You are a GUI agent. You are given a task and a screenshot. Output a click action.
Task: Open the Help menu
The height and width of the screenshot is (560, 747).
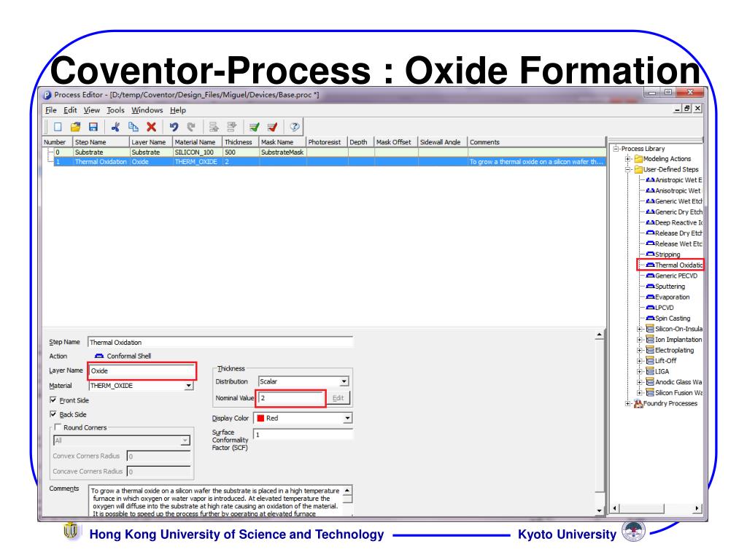pos(178,110)
